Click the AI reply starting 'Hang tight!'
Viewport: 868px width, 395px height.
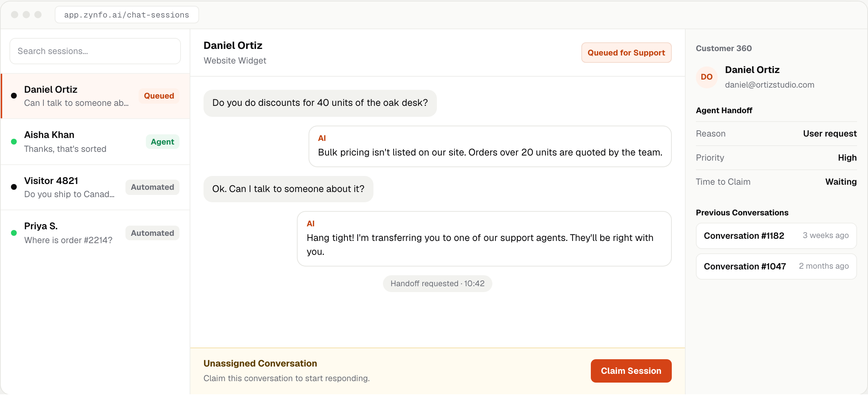tap(484, 239)
